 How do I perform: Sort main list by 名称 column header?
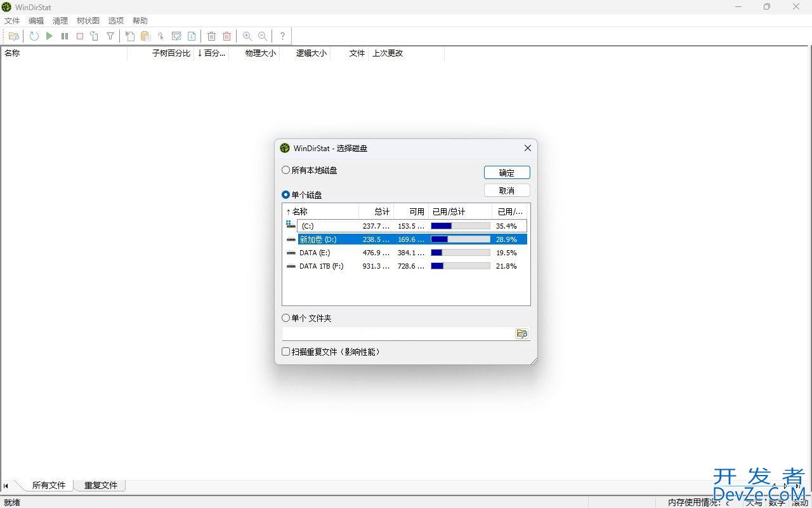click(63, 53)
